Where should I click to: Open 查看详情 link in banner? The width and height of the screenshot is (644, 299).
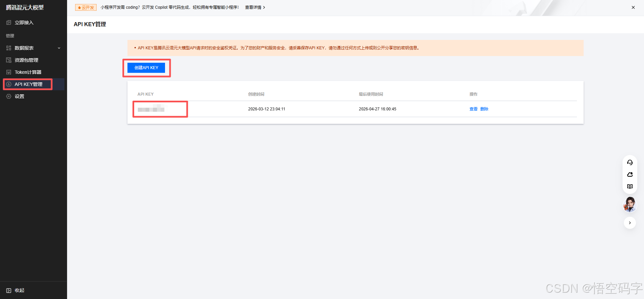click(x=255, y=7)
